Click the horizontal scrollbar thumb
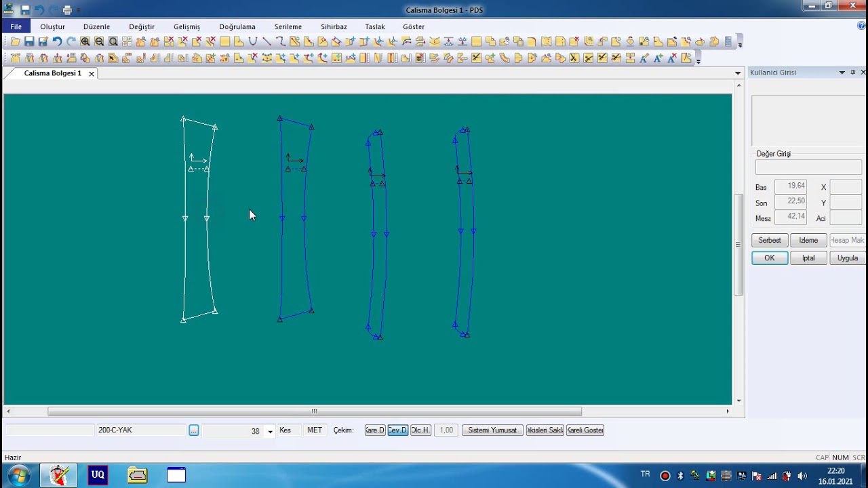Viewport: 868px width, 488px height. 315,411
